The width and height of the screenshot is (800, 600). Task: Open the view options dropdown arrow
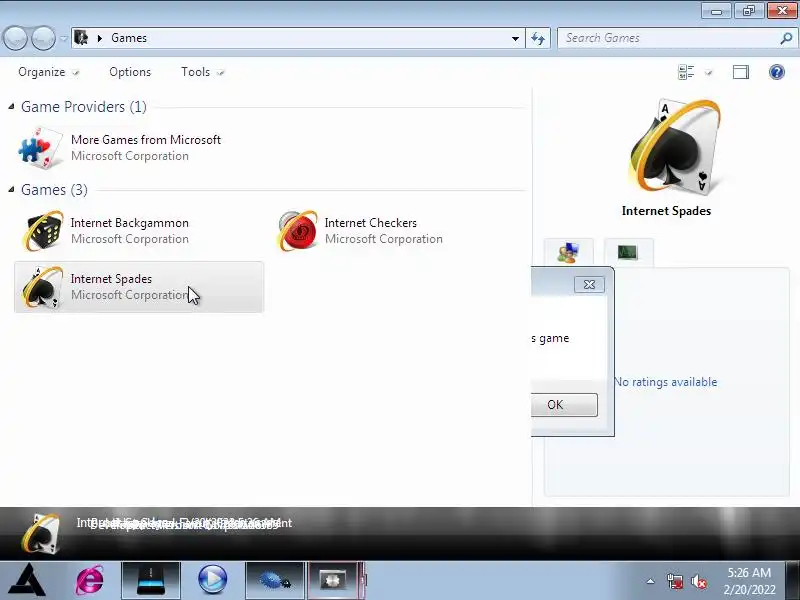709,72
